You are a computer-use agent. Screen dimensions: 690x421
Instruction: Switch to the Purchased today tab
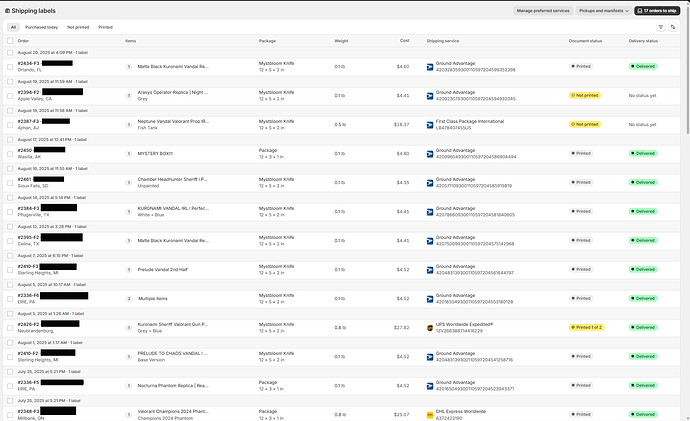pyautogui.click(x=42, y=27)
